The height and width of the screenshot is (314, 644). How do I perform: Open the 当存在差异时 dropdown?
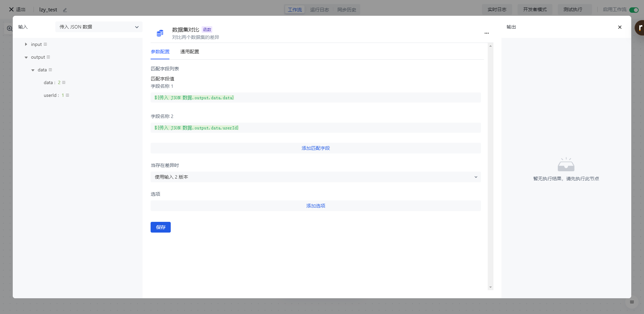315,177
